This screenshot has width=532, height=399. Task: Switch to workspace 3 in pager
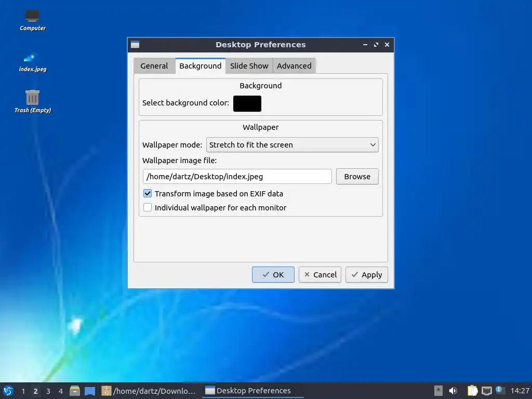pos(48,391)
